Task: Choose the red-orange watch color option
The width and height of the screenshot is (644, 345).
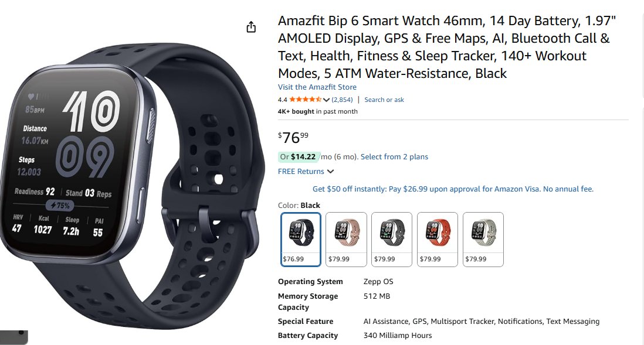Action: (438, 240)
